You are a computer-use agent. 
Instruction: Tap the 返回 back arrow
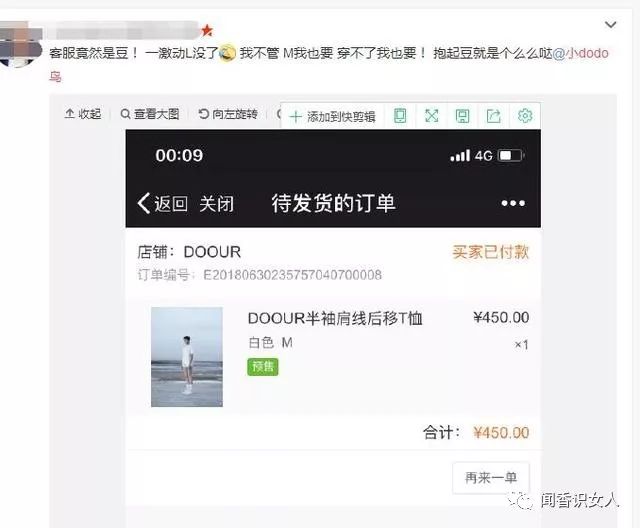point(162,203)
